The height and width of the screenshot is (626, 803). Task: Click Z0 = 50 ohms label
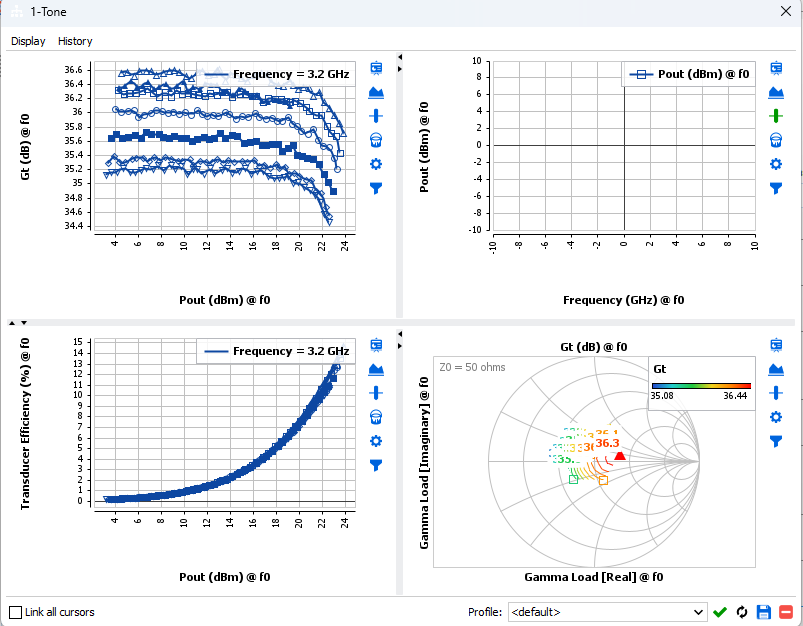click(x=472, y=367)
